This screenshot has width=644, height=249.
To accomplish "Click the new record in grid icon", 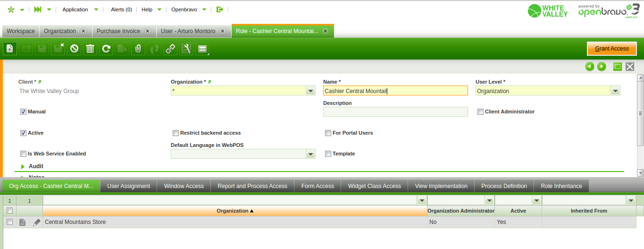I will (x=26, y=48).
